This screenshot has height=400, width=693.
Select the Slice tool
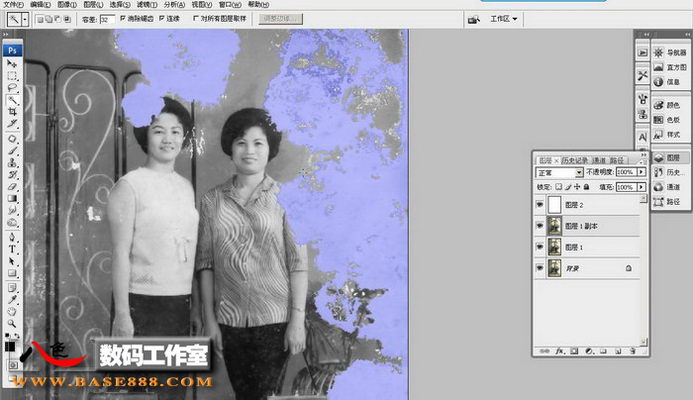12,124
